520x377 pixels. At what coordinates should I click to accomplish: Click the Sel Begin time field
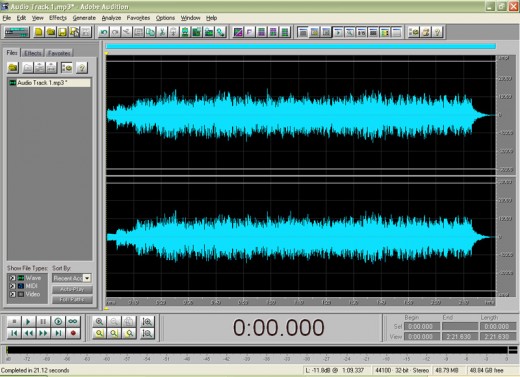tap(422, 327)
